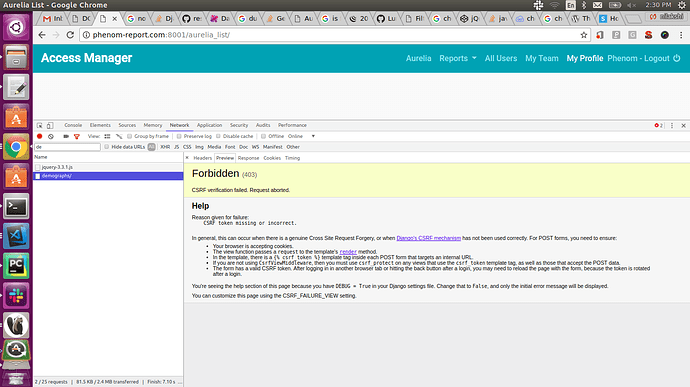Screen dimensions: 690x387
Task: Open the Headers tab of the request
Action: coord(203,158)
